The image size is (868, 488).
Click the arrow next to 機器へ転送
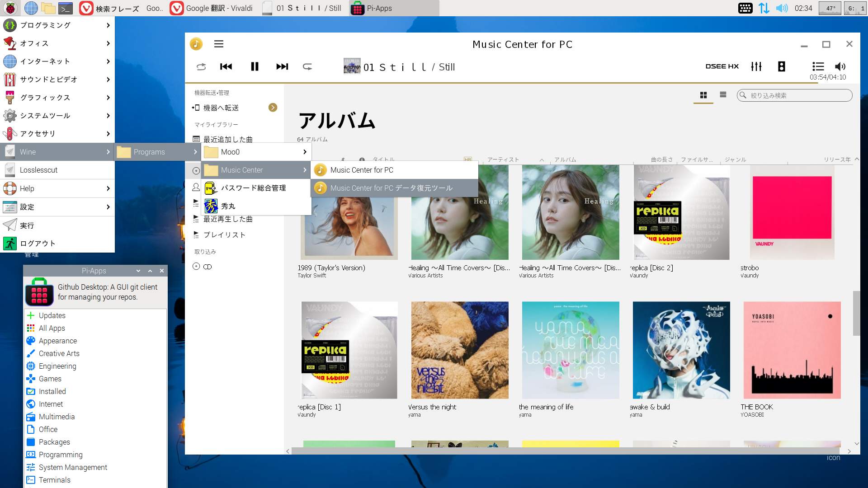pyautogui.click(x=273, y=108)
